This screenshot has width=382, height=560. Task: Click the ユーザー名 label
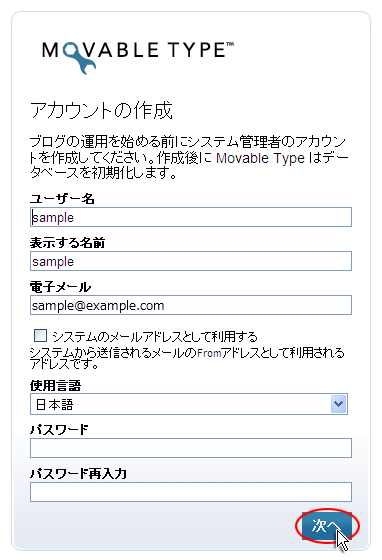62,199
